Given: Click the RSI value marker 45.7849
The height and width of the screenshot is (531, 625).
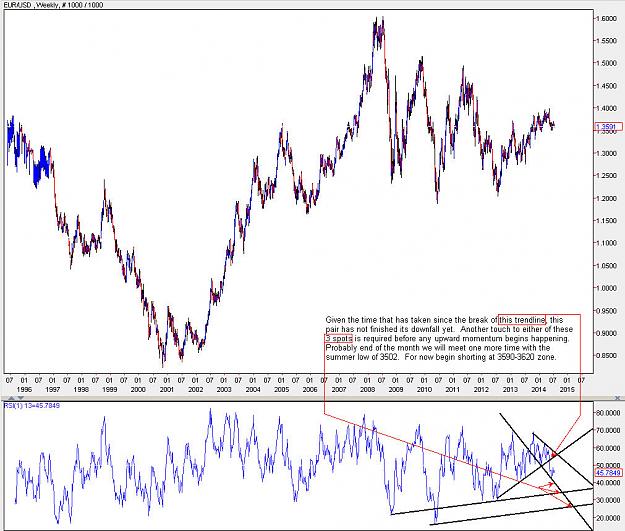Looking at the screenshot, I should (608, 473).
